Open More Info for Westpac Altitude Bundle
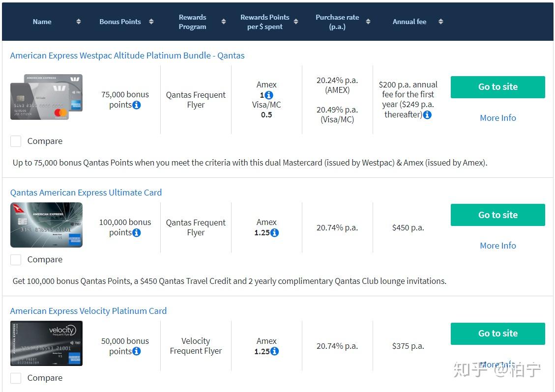The image size is (555, 392). tap(497, 118)
